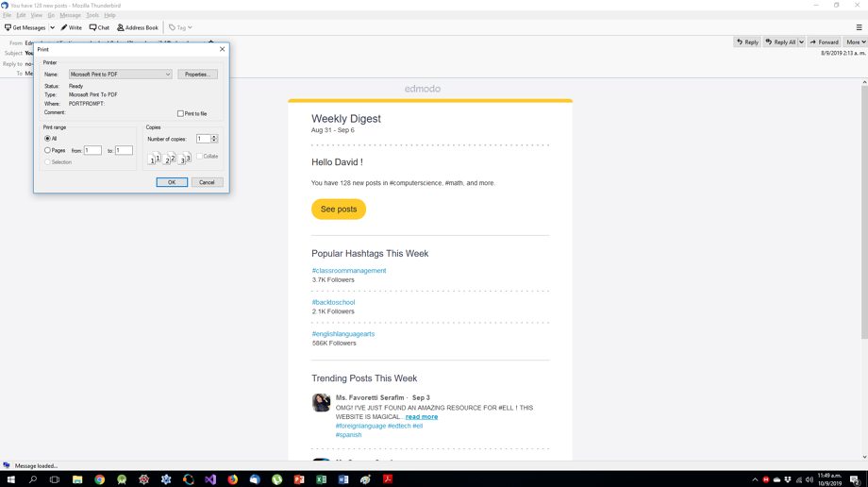Click Ms. Favoretti Serafim's profile picture
Image resolution: width=868 pixels, height=487 pixels.
tap(321, 402)
